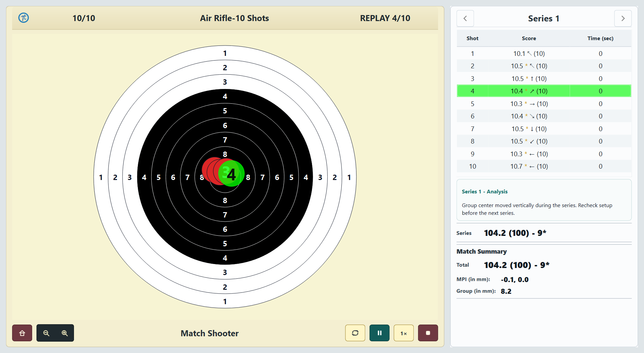Click Series 1 - Analysis heading

point(484,191)
